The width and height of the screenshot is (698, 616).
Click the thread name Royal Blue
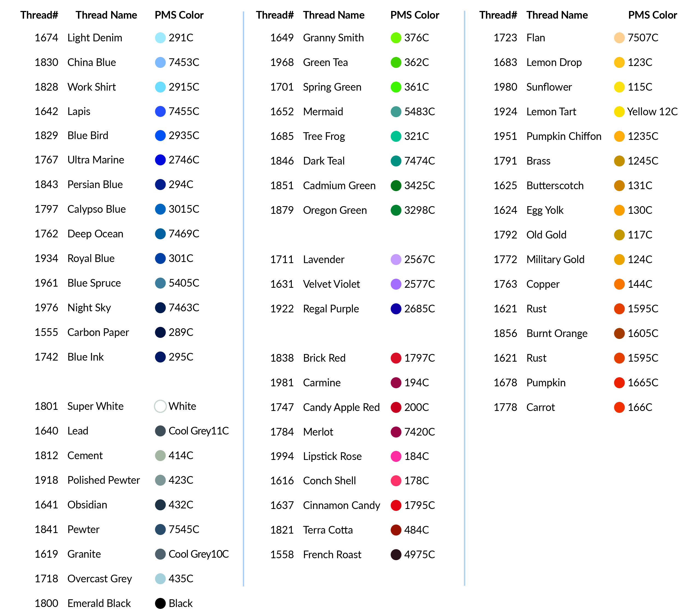(x=91, y=258)
